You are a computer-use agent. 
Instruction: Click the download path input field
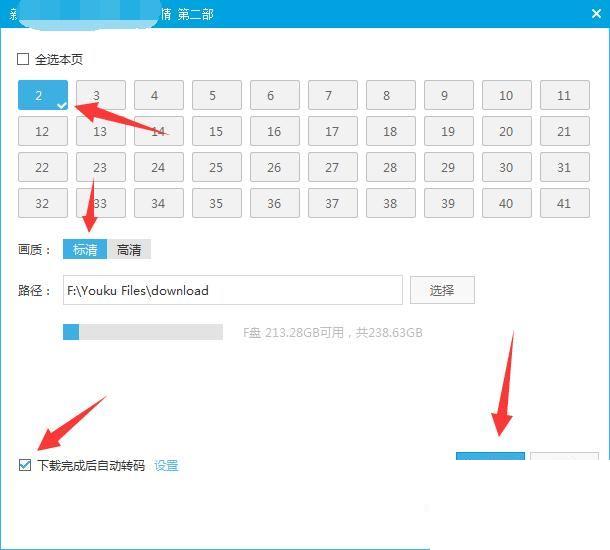pos(233,290)
